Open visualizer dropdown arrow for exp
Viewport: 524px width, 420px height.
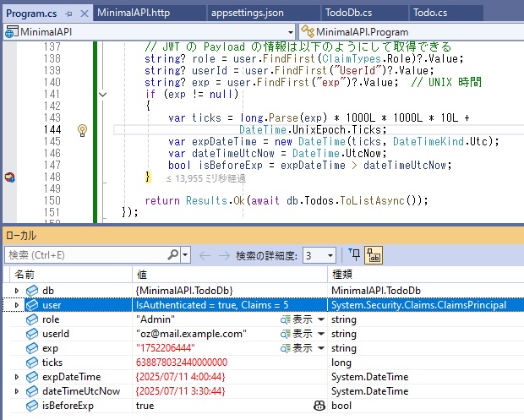tap(321, 348)
